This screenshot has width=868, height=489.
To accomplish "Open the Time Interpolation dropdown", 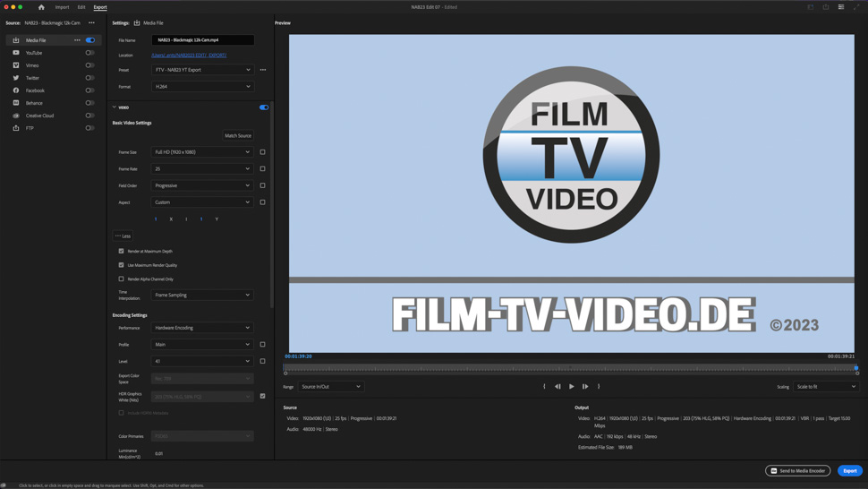I will coord(202,295).
